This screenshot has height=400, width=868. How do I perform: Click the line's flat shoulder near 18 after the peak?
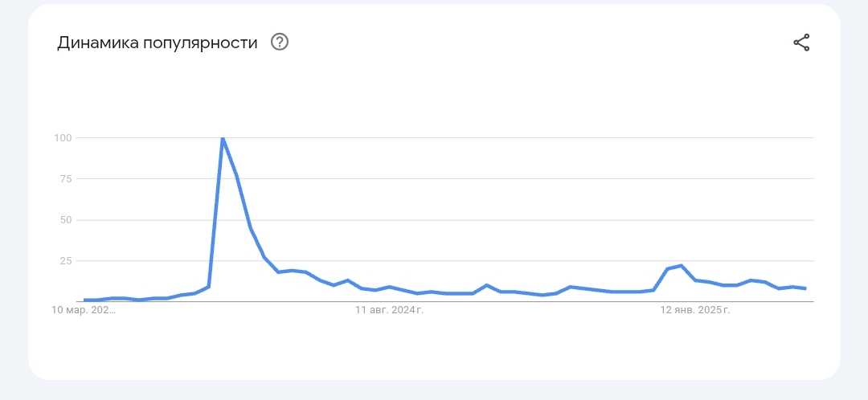click(292, 271)
